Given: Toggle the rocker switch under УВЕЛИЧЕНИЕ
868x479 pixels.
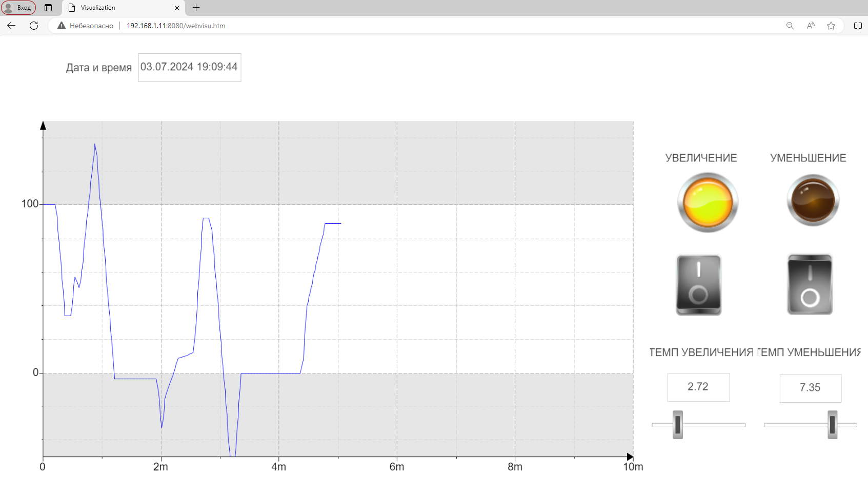Looking at the screenshot, I should pyautogui.click(x=698, y=285).
